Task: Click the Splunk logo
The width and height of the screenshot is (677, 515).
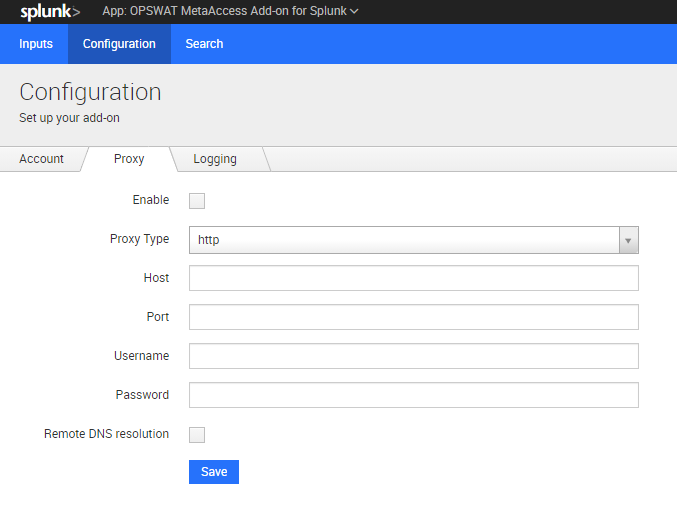Action: [50, 12]
